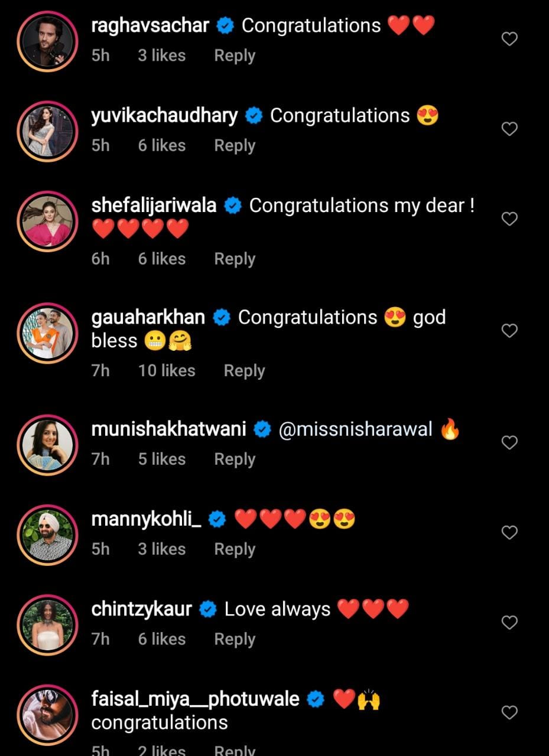549x756 pixels.
Task: Reply to chintzykaur's comment
Action: click(235, 639)
